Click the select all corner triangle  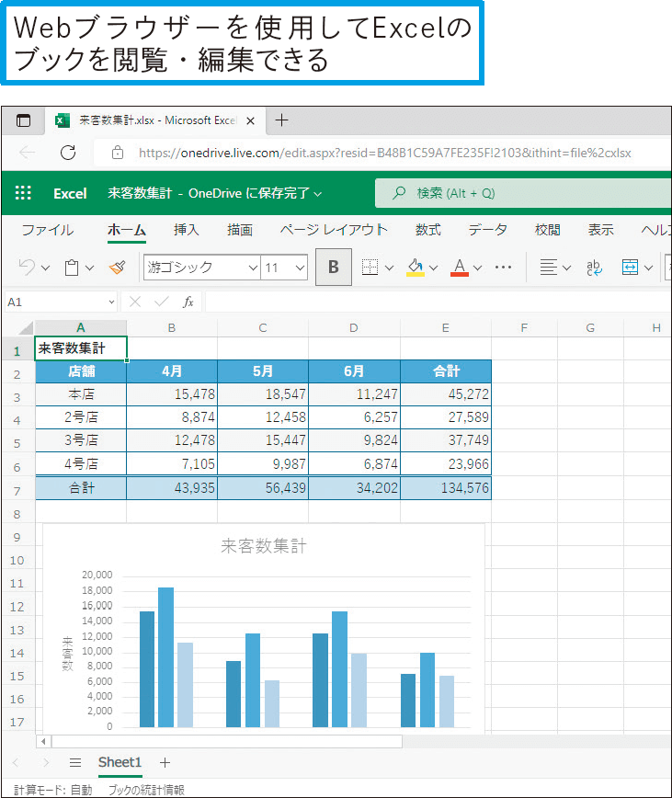point(25,327)
